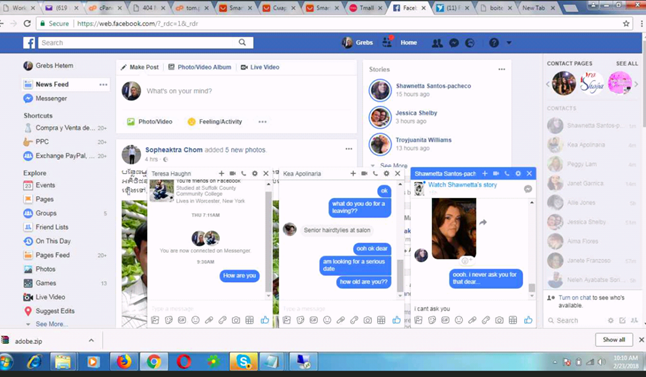
Task: Start voice call in Teresa Haughn chat
Action: tap(243, 173)
